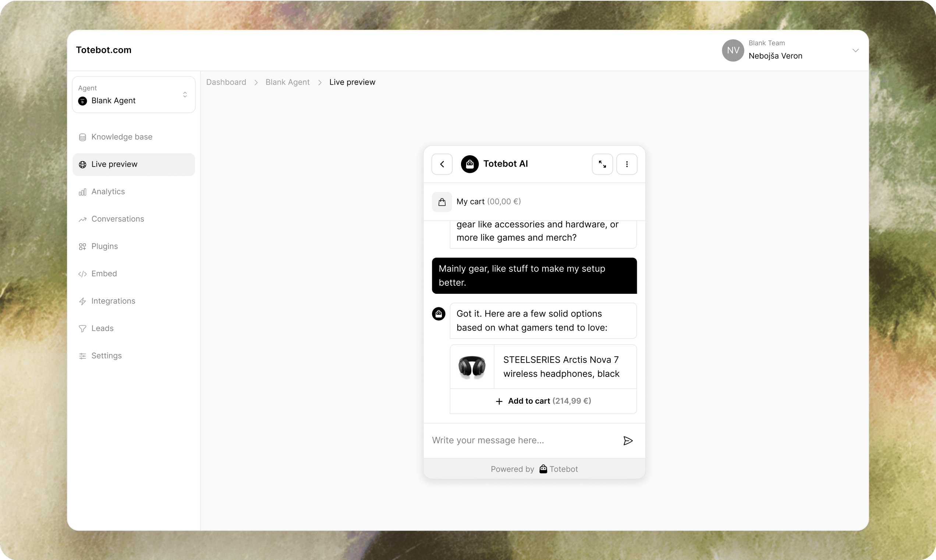Screen dimensions: 936x560
Task: Open Knowledge base in sidebar
Action: pos(121,137)
